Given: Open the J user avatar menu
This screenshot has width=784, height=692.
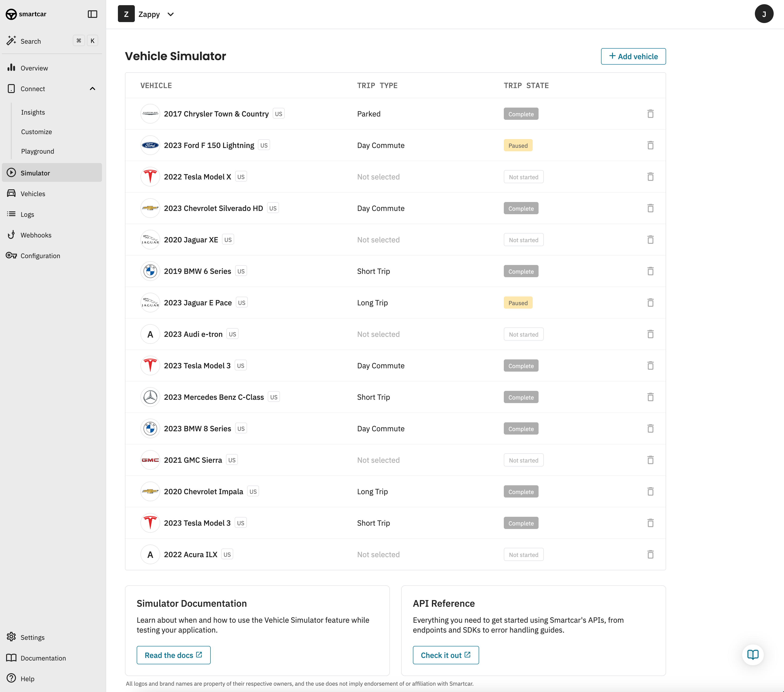Looking at the screenshot, I should [x=764, y=14].
